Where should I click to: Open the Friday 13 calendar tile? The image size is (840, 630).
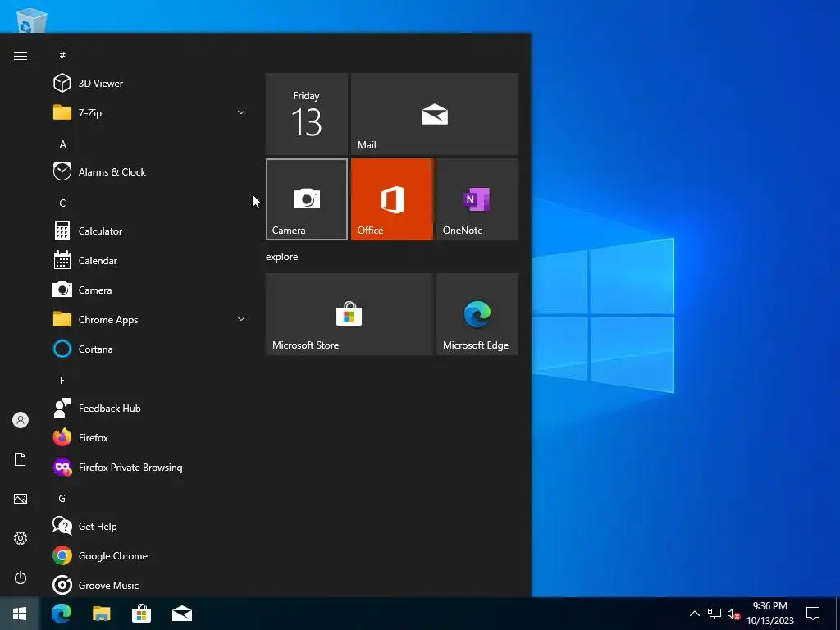[307, 114]
